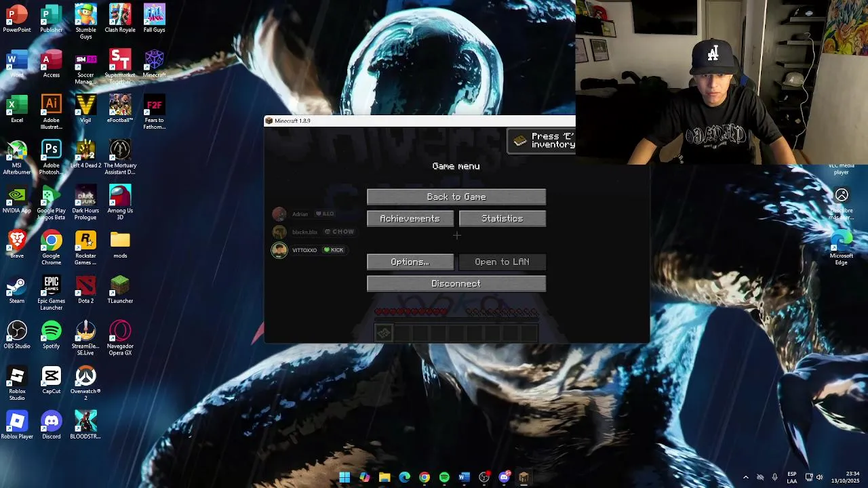
Task: Launch Rockstar Games desktop icon
Action: pos(85,248)
